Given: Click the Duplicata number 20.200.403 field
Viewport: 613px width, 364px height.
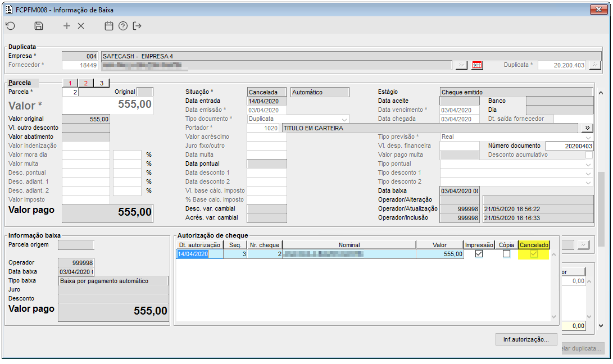Looking at the screenshot, I should [562, 65].
